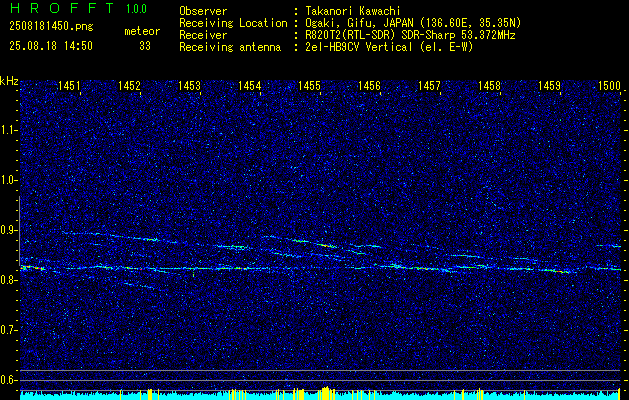
Task: Click the Ogaki, Gifu, JAPAN location text
Action: [413, 24]
